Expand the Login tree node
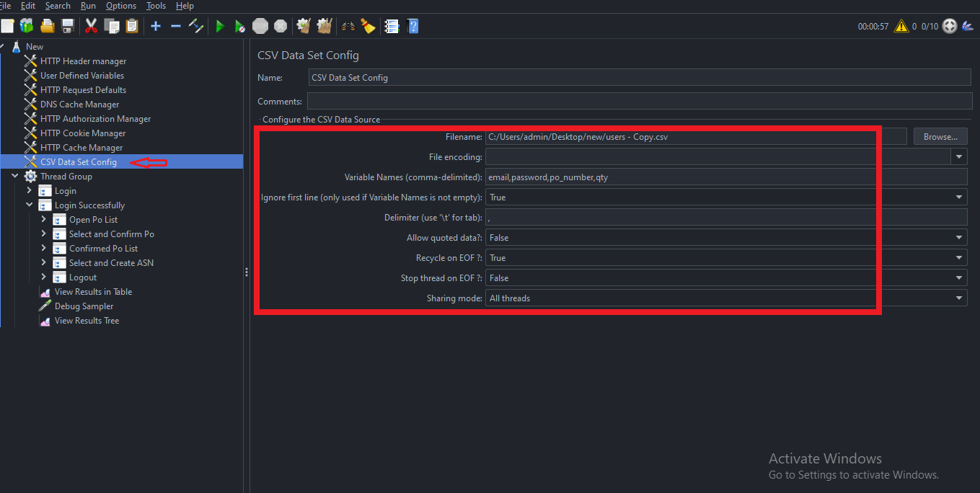 pos(30,190)
